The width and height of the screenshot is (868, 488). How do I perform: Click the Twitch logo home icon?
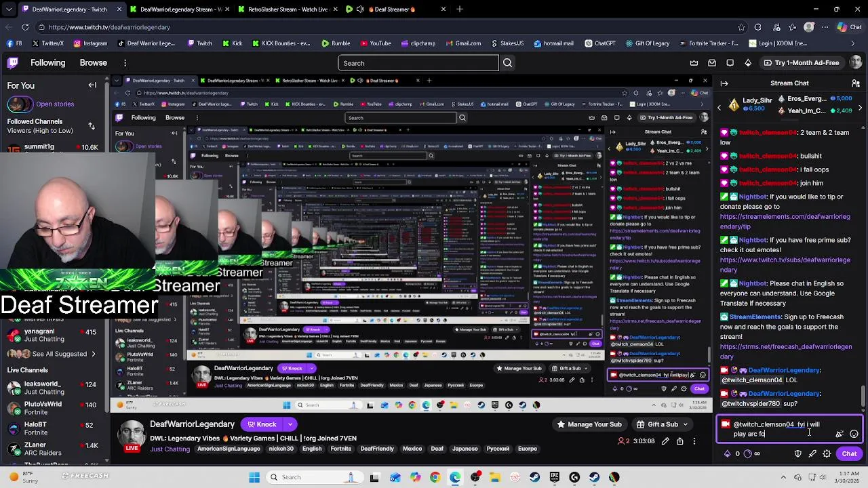click(13, 63)
